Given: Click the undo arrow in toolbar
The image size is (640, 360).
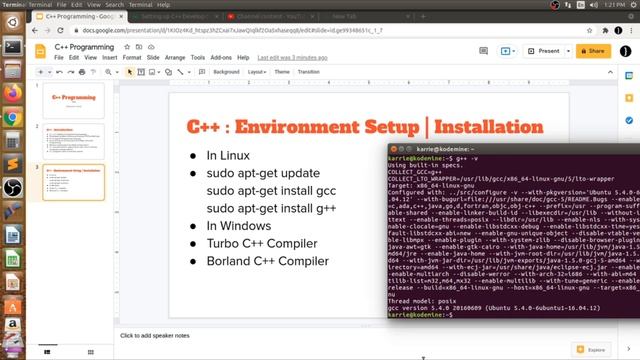Looking at the screenshot, I should (60, 72).
